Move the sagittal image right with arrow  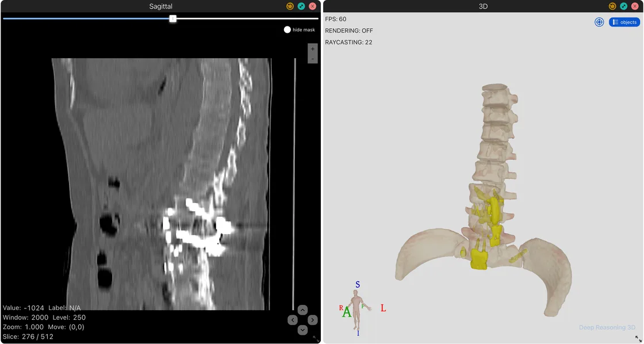pos(313,320)
